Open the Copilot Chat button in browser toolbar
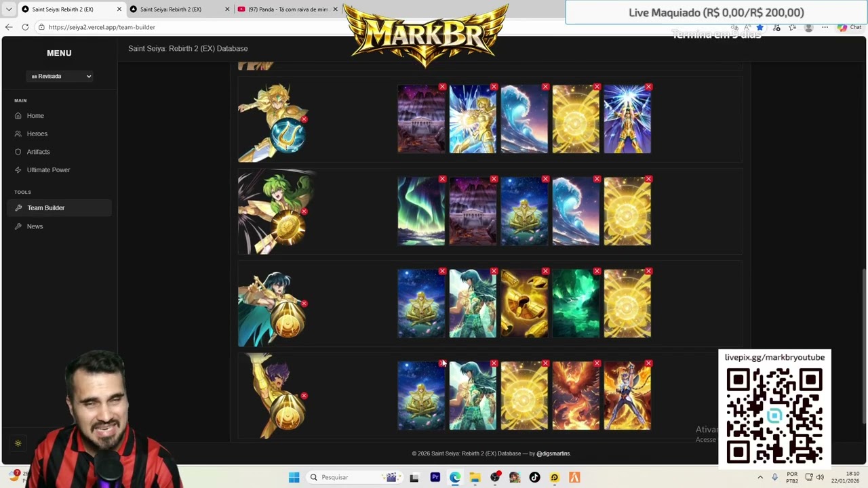 click(849, 27)
